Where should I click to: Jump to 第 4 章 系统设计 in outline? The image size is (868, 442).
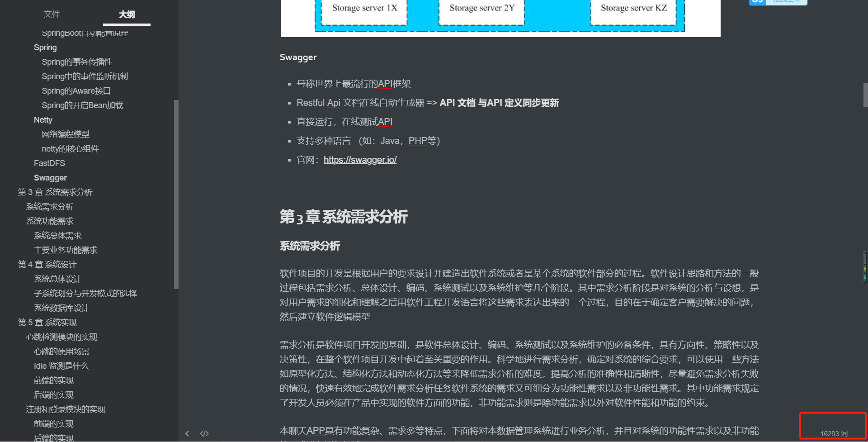click(47, 265)
